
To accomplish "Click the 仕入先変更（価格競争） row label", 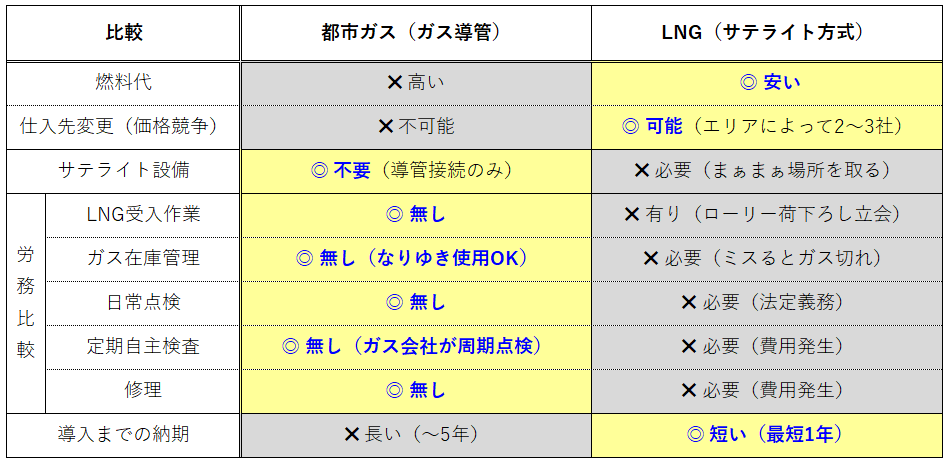I will 124,126.
